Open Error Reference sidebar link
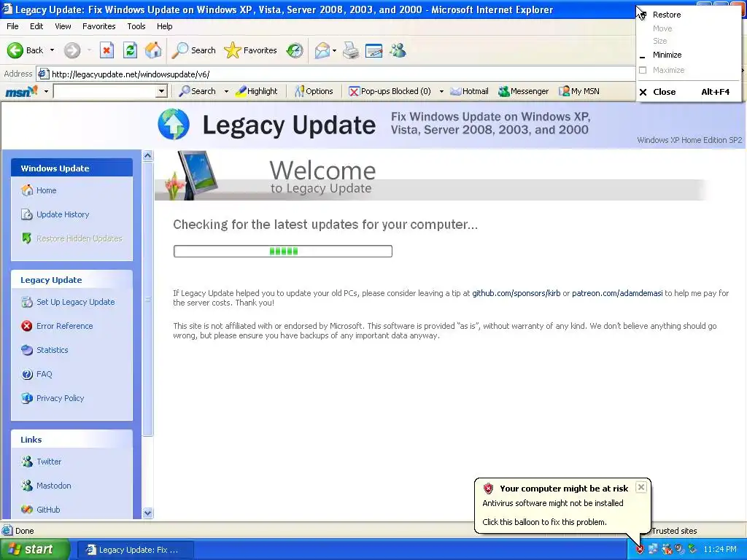747x560 pixels. (x=57, y=326)
